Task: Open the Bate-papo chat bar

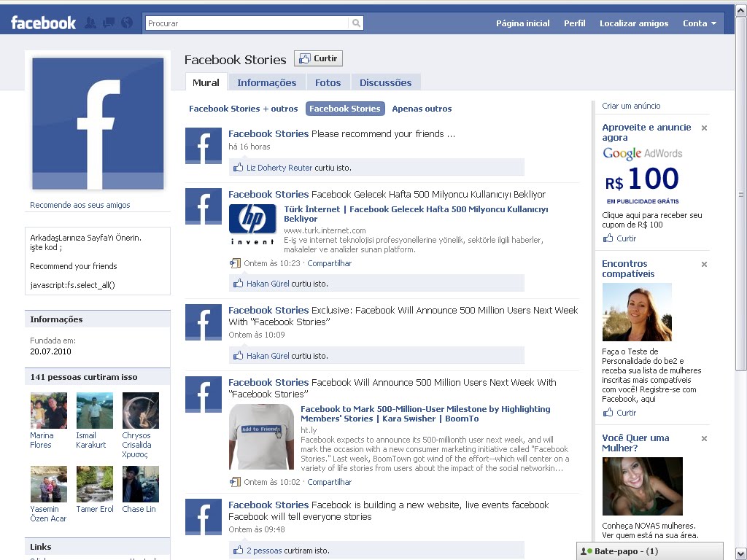Action: tap(650, 551)
